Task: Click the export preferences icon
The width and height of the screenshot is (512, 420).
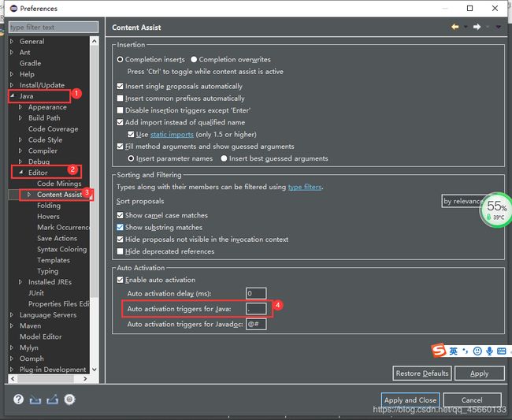Action: 52,400
